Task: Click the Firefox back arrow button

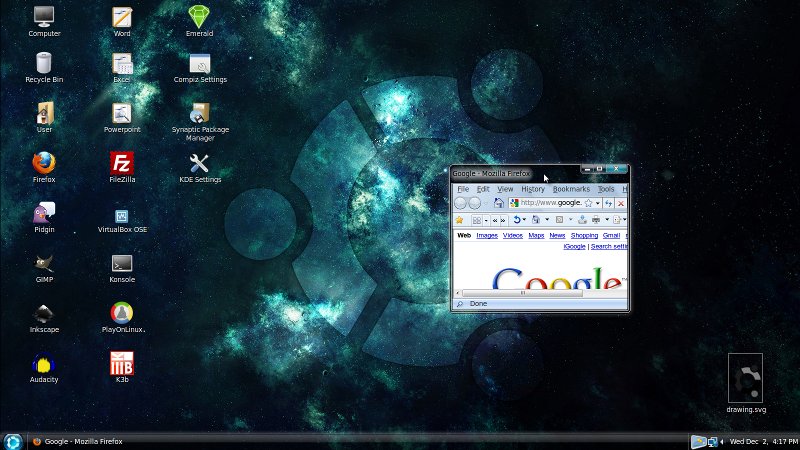Action: pos(460,203)
